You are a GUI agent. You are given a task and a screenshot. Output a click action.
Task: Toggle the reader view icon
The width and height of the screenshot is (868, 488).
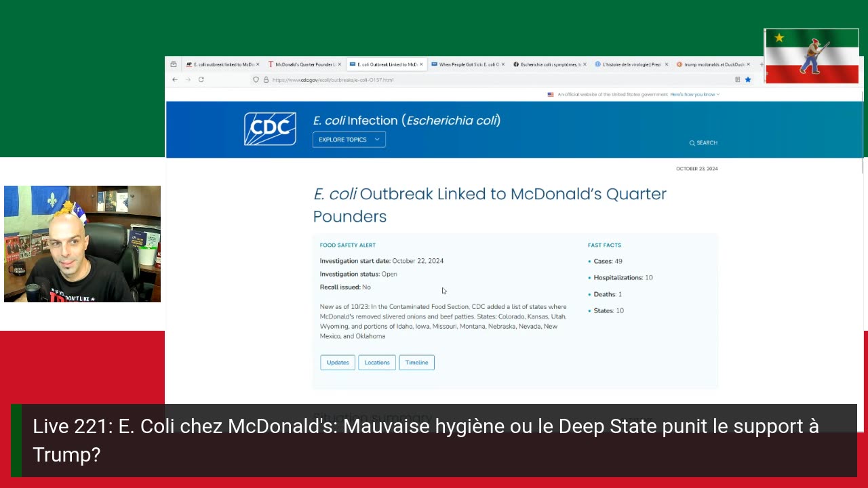pyautogui.click(x=737, y=79)
